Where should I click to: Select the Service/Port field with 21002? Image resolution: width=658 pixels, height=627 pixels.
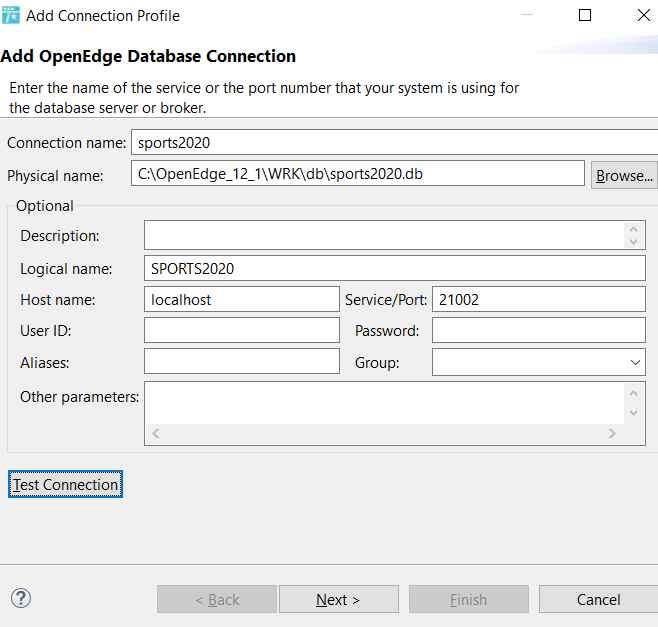click(539, 299)
